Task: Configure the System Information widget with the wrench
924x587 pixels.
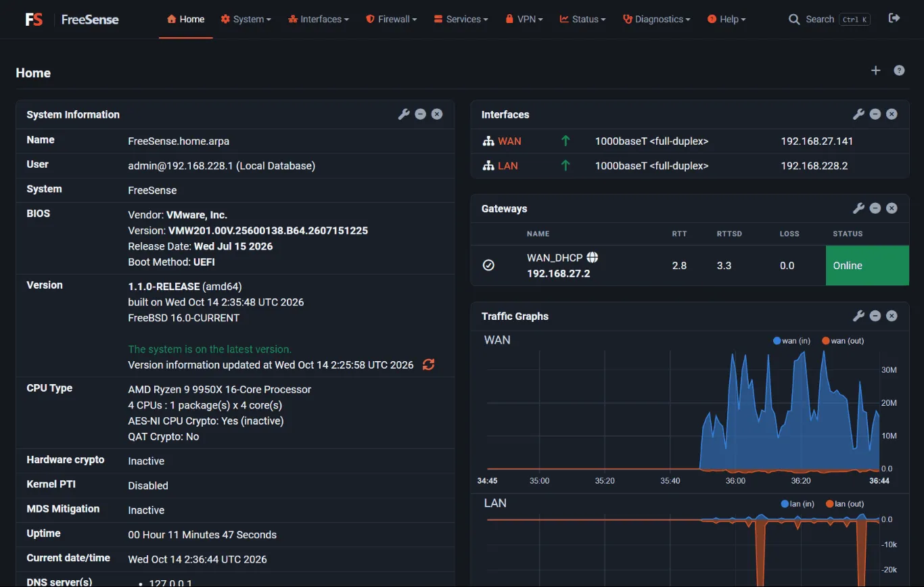Action: (404, 114)
